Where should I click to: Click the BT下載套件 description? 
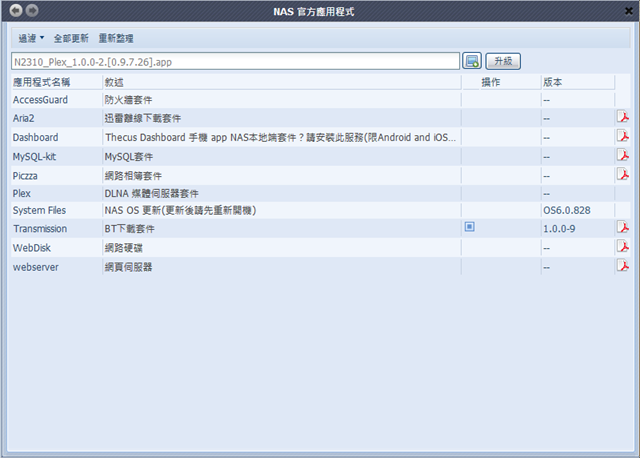pos(129,229)
